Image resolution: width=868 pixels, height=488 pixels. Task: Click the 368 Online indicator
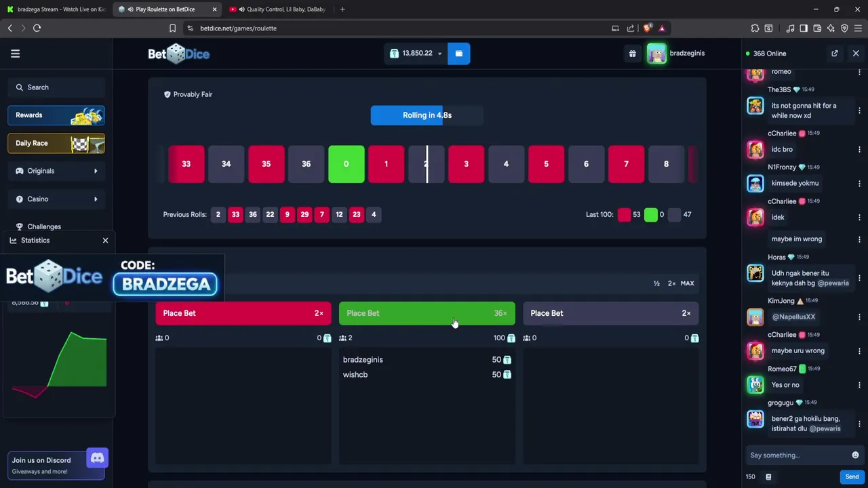pos(766,54)
